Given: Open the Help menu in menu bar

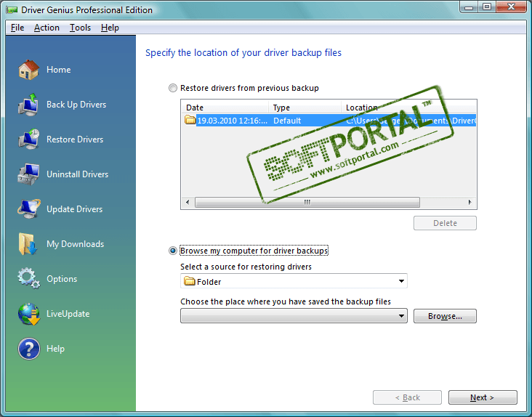Looking at the screenshot, I should point(110,28).
